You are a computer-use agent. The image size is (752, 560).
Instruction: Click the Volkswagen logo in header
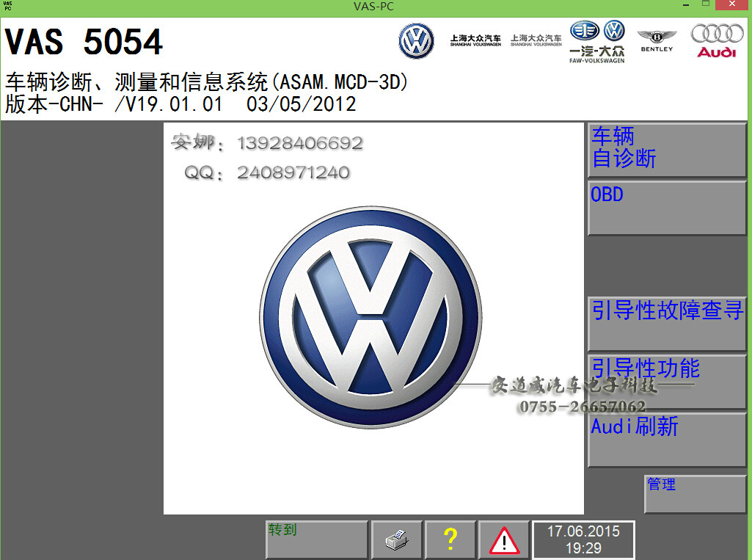pos(416,41)
